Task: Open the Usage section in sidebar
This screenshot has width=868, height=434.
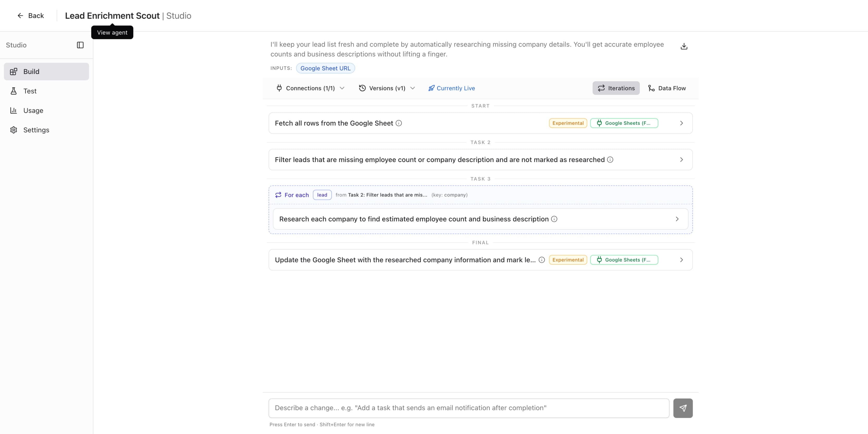Action: coord(33,110)
